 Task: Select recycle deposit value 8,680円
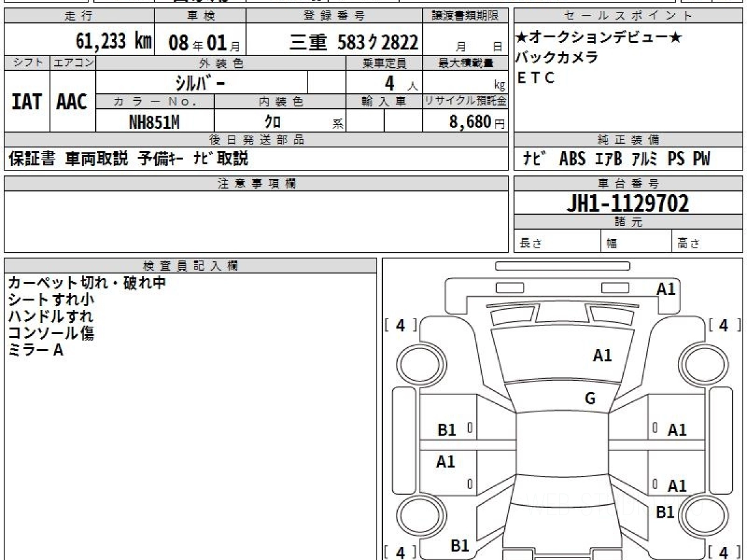pos(477,122)
